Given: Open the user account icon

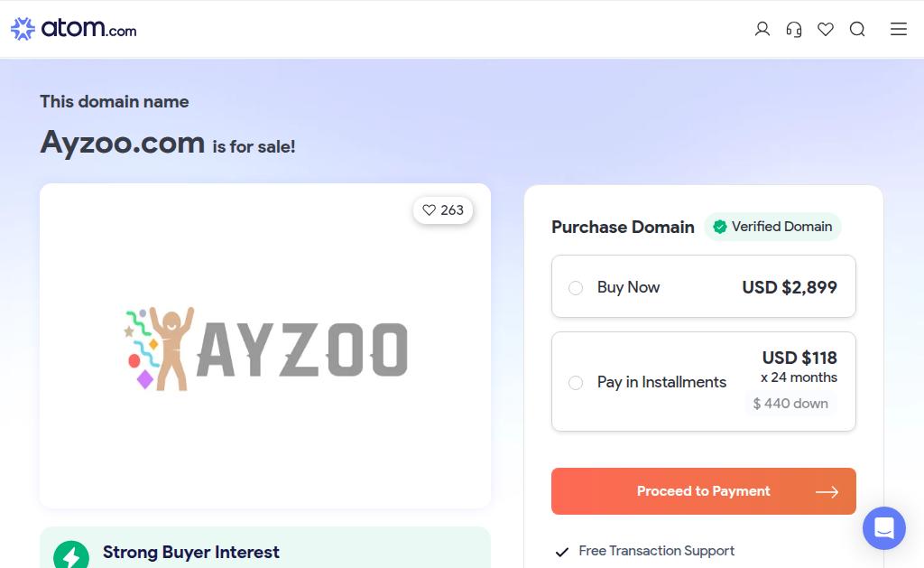Looking at the screenshot, I should (762, 29).
